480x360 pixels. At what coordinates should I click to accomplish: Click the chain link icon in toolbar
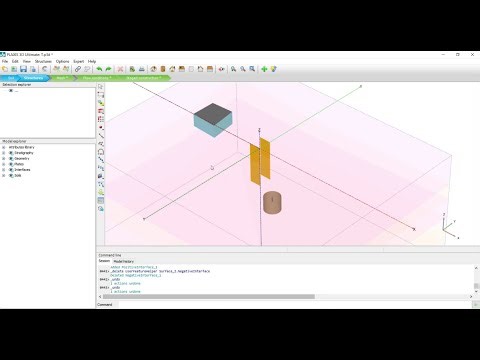coord(78,69)
